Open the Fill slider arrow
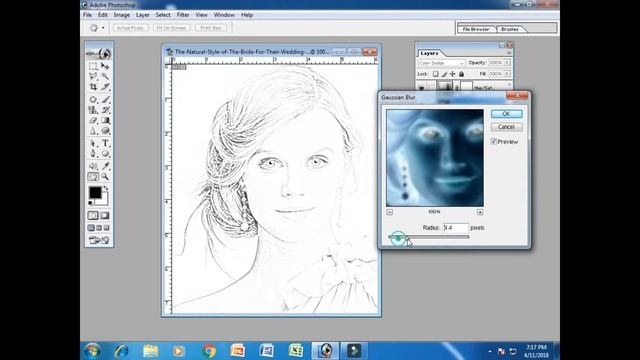 pyautogui.click(x=507, y=73)
